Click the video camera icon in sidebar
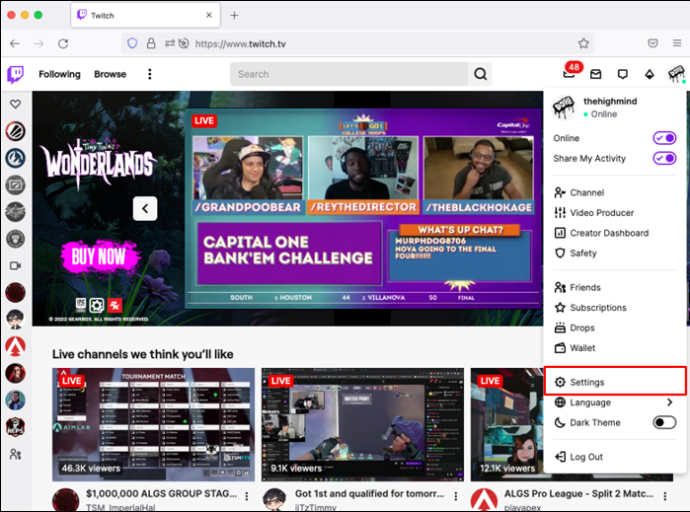This screenshot has width=690, height=512. 15,266
